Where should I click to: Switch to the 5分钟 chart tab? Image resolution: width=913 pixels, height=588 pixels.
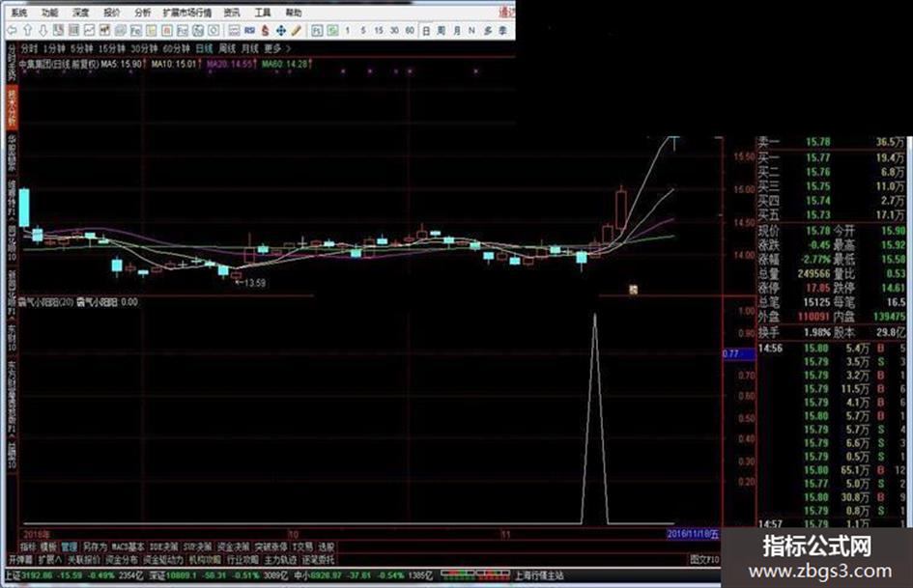(82, 48)
